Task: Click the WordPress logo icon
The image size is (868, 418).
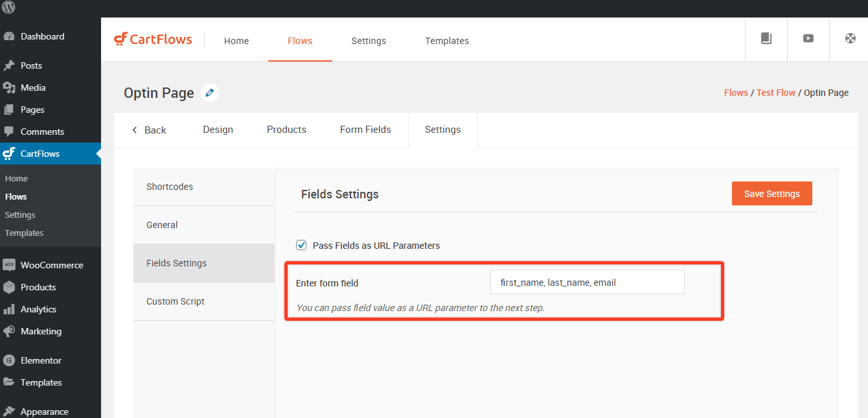Action: (9, 8)
